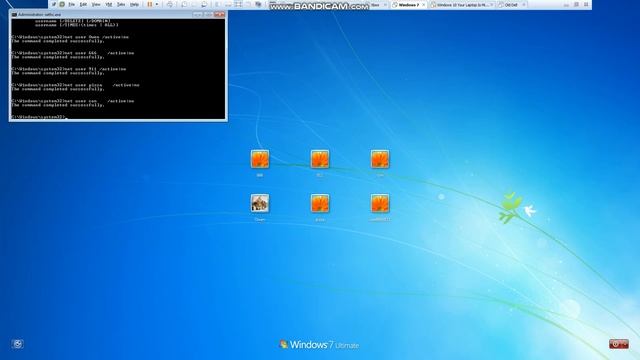Open the cmd.exe title bar system icon
The height and width of the screenshot is (360, 640).
coord(14,14)
